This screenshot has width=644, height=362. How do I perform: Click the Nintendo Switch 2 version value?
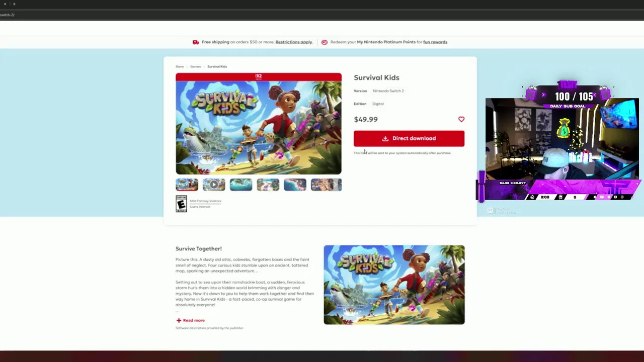(x=388, y=91)
